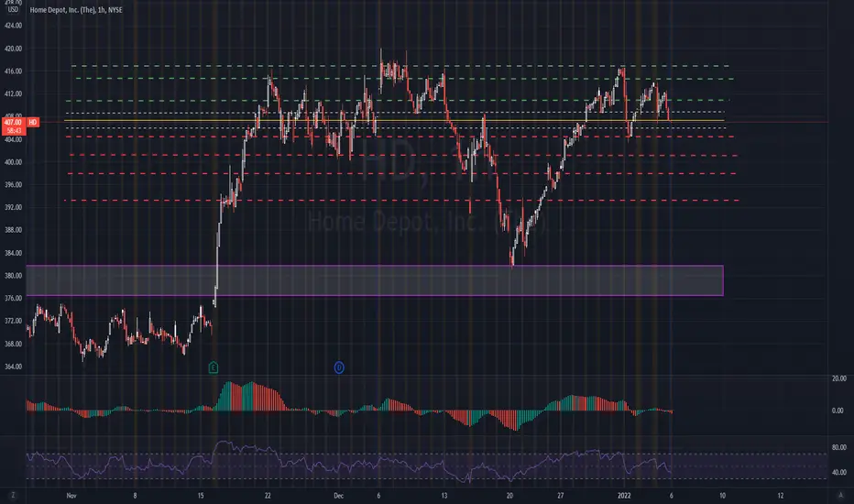This screenshot has height=504, width=854.
Task: Select the purple demand zone rectangle
Action: (375, 280)
